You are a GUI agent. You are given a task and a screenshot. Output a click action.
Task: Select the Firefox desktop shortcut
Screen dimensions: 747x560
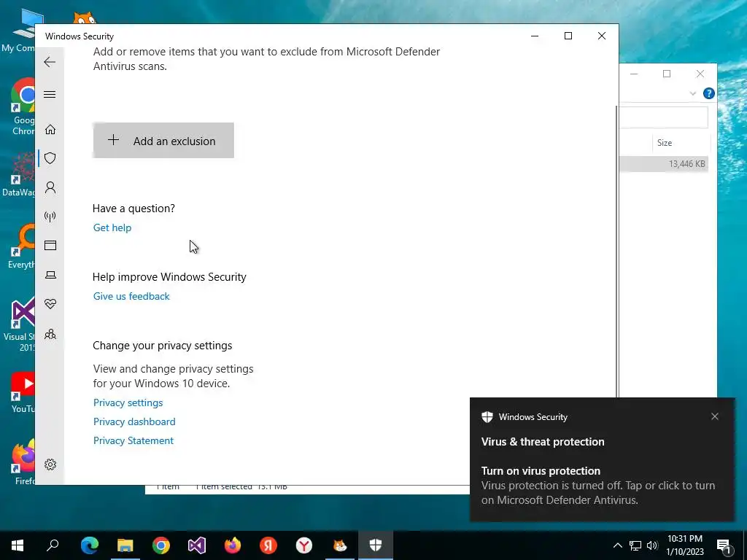23,462
